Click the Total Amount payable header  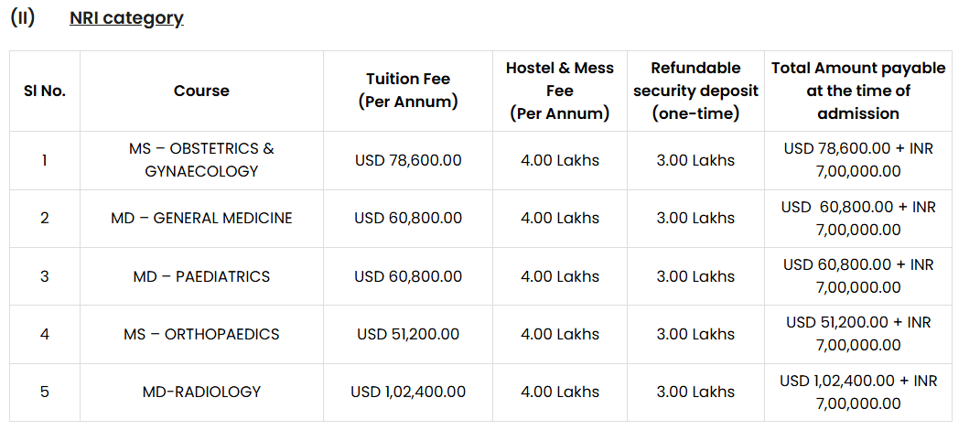857,91
